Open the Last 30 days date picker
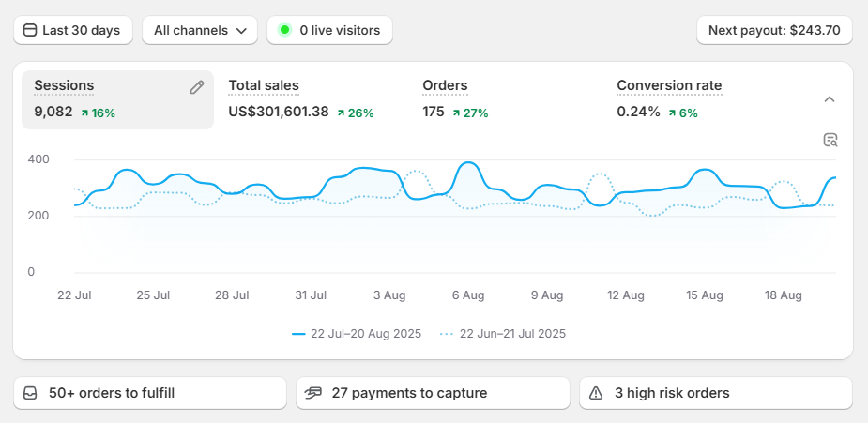The width and height of the screenshot is (868, 423). point(73,30)
